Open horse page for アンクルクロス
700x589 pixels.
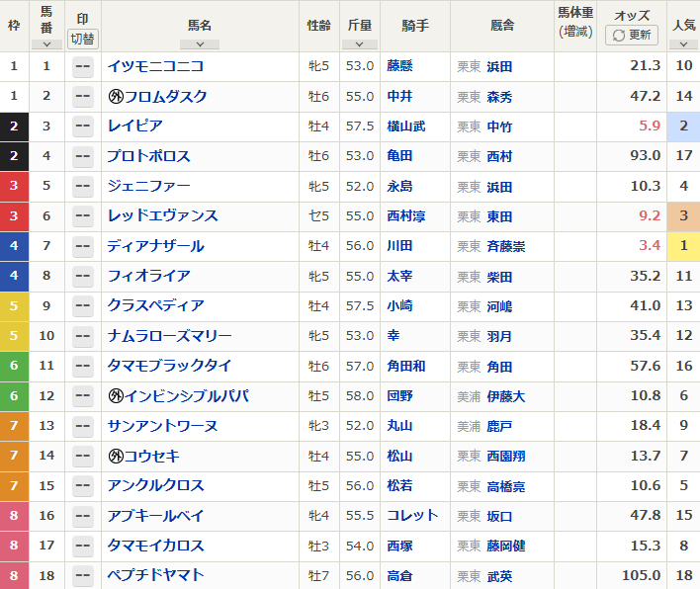[x=156, y=485]
